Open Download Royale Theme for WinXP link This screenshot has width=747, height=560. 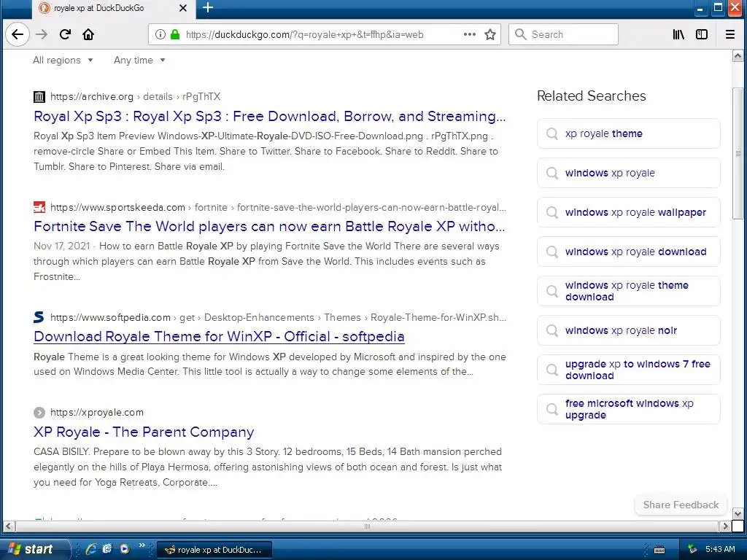pyautogui.click(x=219, y=336)
